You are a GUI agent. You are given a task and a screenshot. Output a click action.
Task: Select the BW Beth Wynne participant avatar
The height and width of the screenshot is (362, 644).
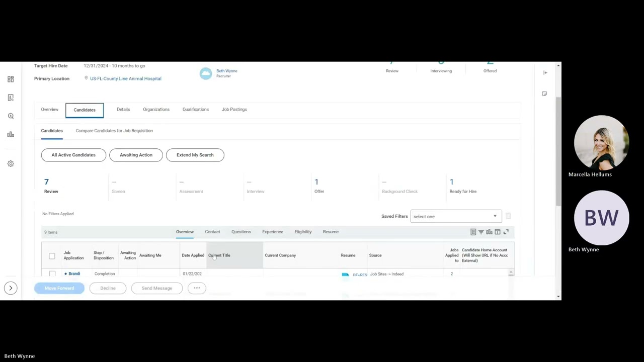click(x=601, y=218)
